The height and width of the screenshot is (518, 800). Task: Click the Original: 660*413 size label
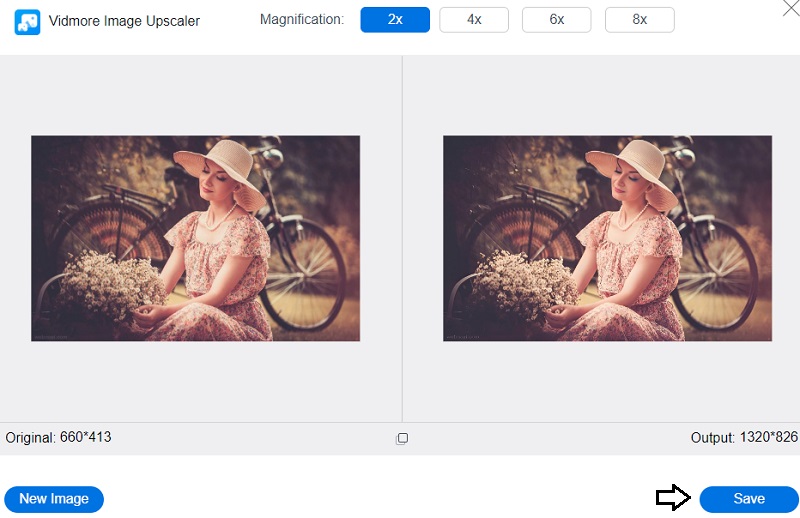point(59,438)
